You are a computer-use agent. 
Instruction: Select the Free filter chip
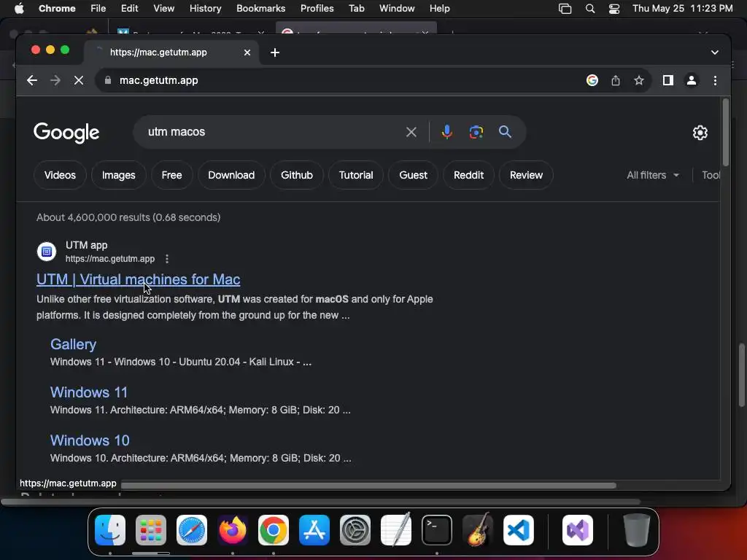click(171, 175)
